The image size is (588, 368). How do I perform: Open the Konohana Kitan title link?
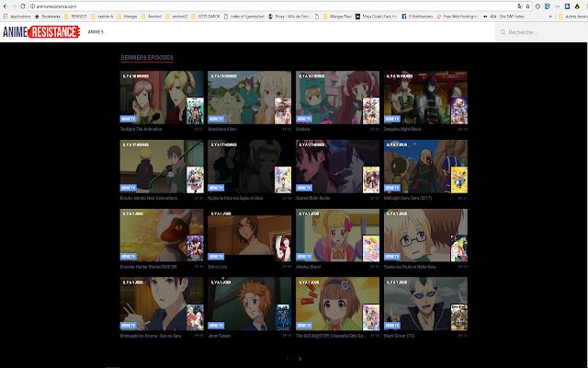pos(222,129)
